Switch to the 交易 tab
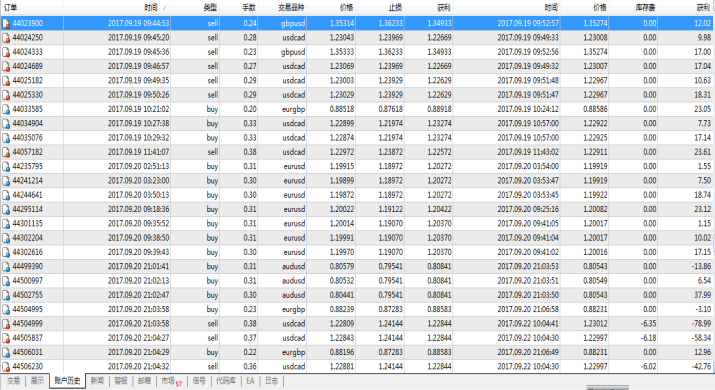Viewport: 715px width, 390px height. point(13,381)
